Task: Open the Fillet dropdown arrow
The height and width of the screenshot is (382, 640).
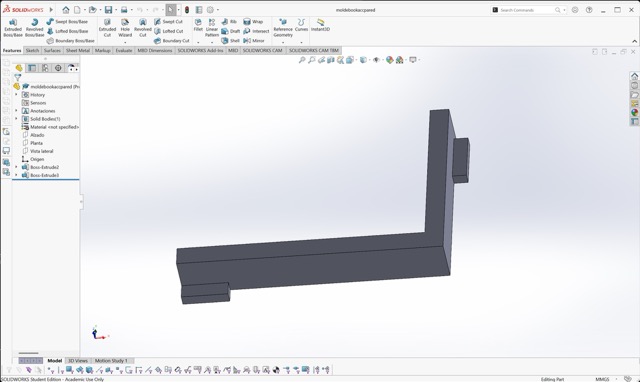Action: pyautogui.click(x=198, y=42)
